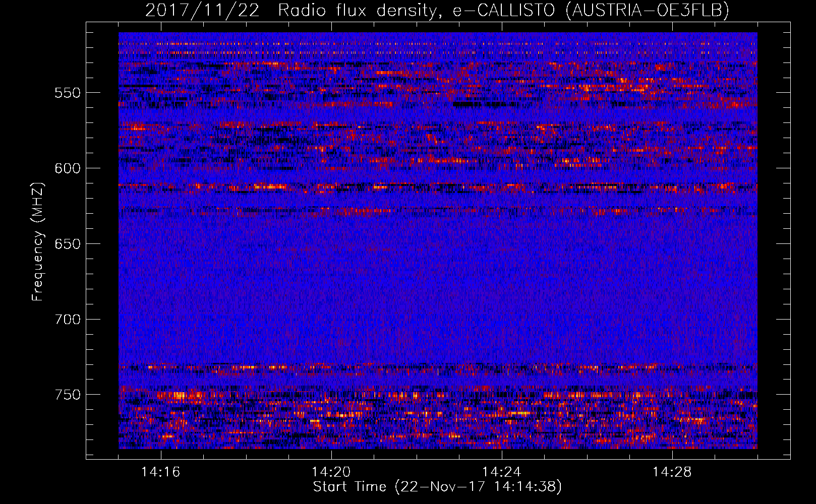Click the '600' frequency axis label
The width and height of the screenshot is (816, 504).
click(68, 168)
